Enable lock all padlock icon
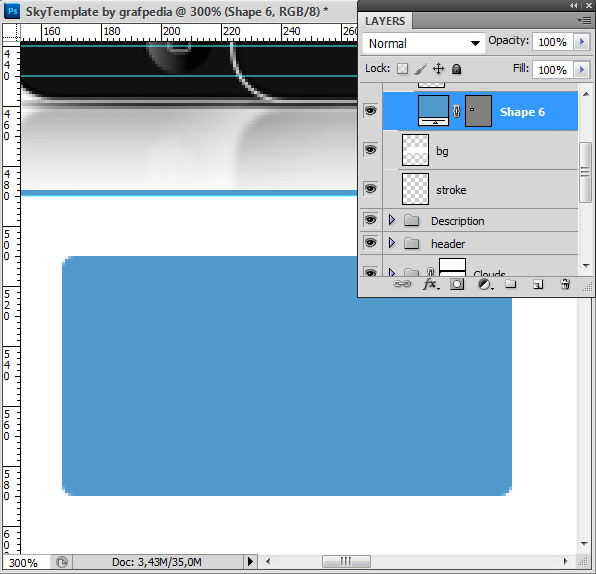Viewport: 596px width, 574px height. tap(456, 69)
